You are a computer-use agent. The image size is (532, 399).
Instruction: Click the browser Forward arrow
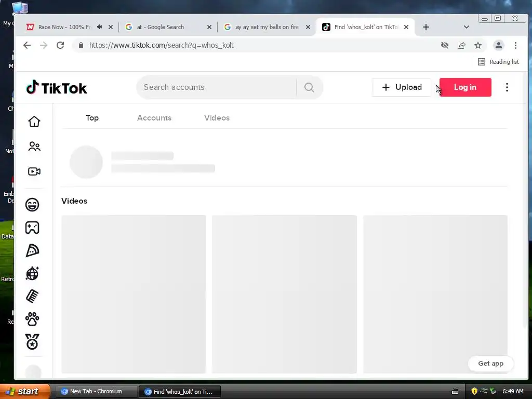[x=44, y=45]
